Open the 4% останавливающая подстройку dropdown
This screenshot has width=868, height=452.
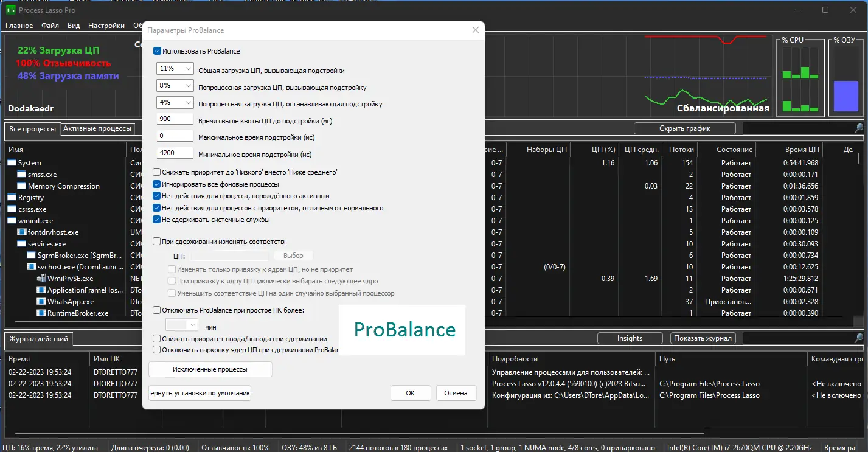click(x=175, y=103)
